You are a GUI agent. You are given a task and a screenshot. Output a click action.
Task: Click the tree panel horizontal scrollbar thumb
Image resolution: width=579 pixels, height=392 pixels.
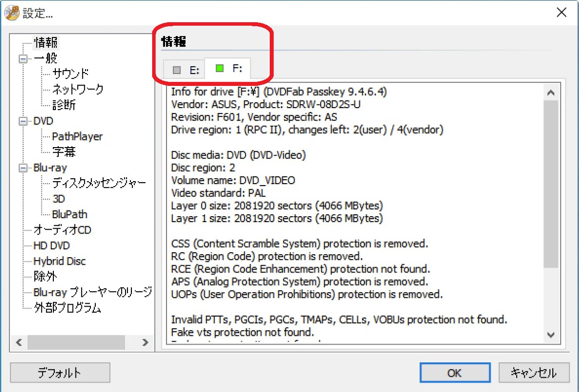coord(76,343)
